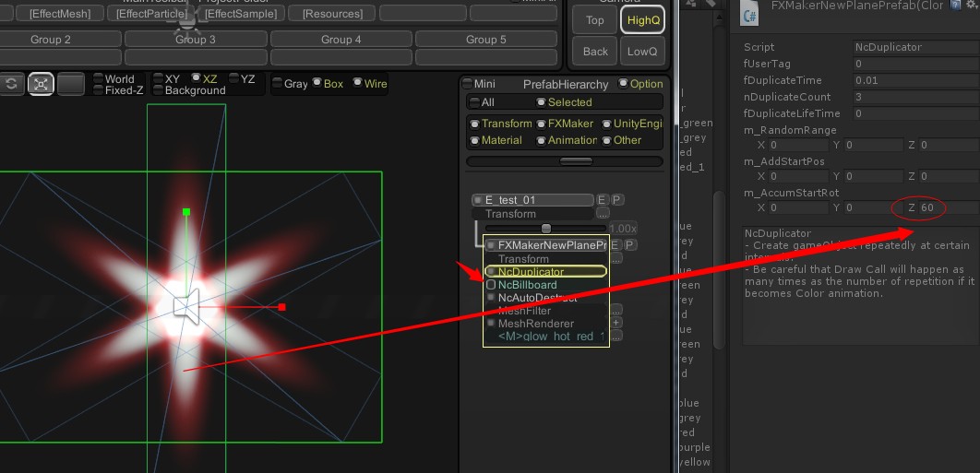The width and height of the screenshot is (980, 473).
Task: Toggle the Material component filter
Action: pyautogui.click(x=496, y=140)
